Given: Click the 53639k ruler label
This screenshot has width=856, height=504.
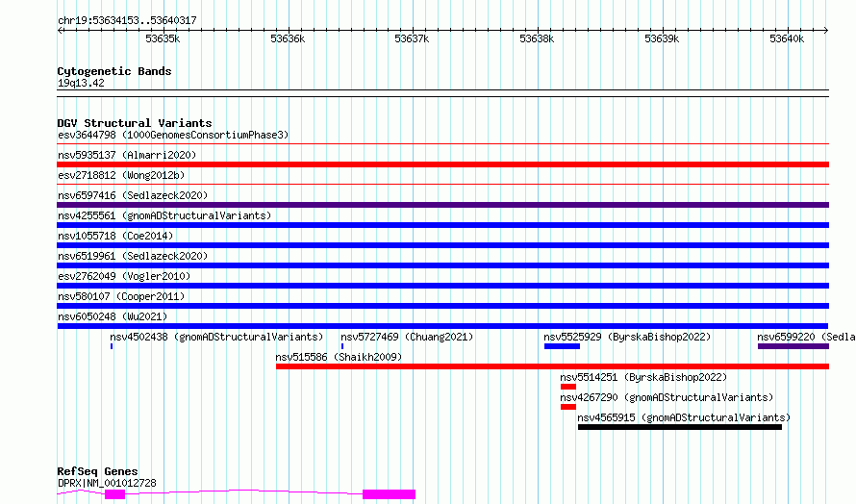Looking at the screenshot, I should (663, 38).
